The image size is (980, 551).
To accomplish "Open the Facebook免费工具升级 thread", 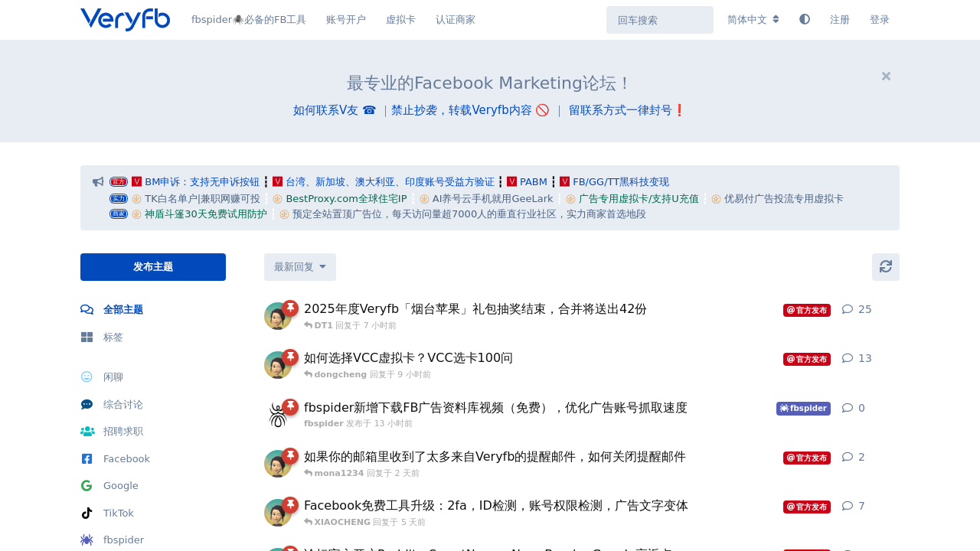I will (x=496, y=506).
